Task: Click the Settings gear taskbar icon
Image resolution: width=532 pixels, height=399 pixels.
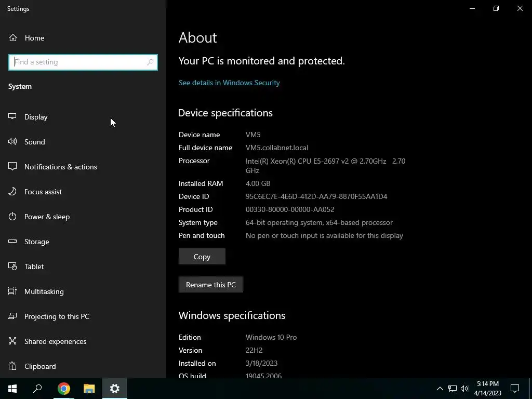Action: pos(115,389)
